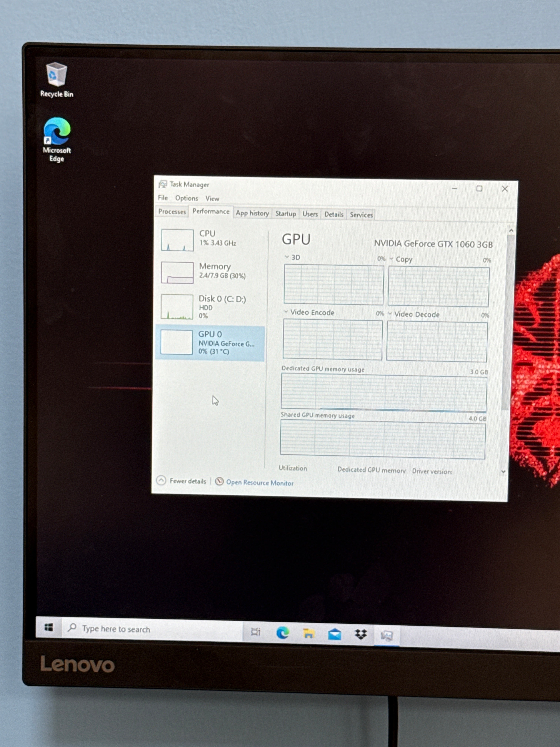
Task: Click the Shared GPU memory usage graph
Action: [383, 439]
